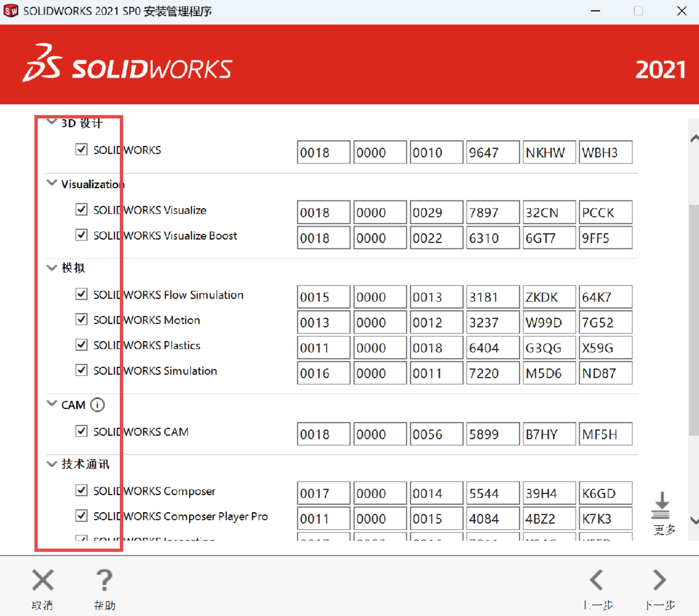
Task: Click the 下一步 forward arrow icon
Action: 659,580
